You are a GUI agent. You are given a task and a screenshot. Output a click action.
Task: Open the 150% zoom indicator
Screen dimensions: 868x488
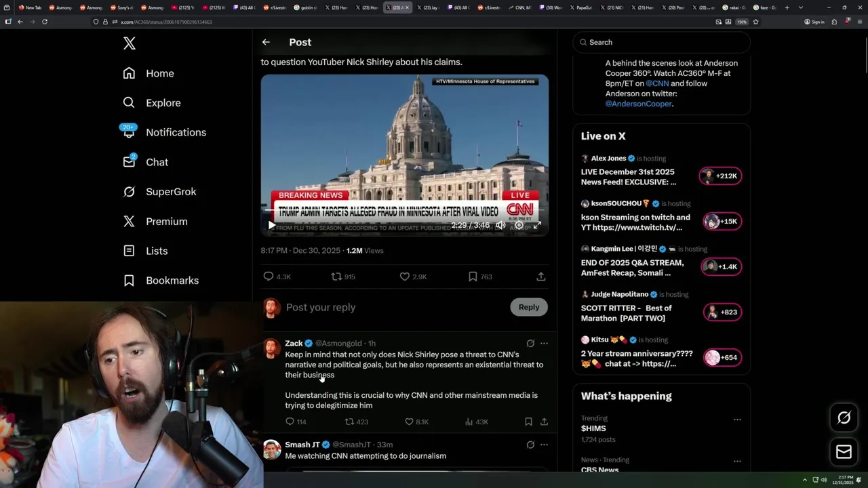742,22
